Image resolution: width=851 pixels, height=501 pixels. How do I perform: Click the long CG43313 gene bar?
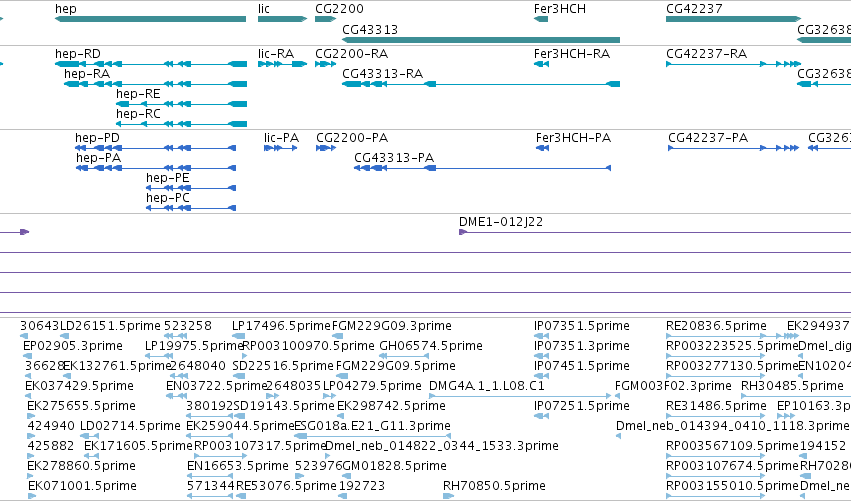481,40
